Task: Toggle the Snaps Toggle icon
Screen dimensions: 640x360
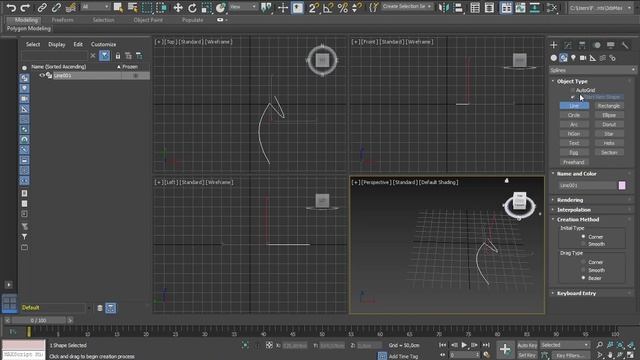Action: point(313,7)
